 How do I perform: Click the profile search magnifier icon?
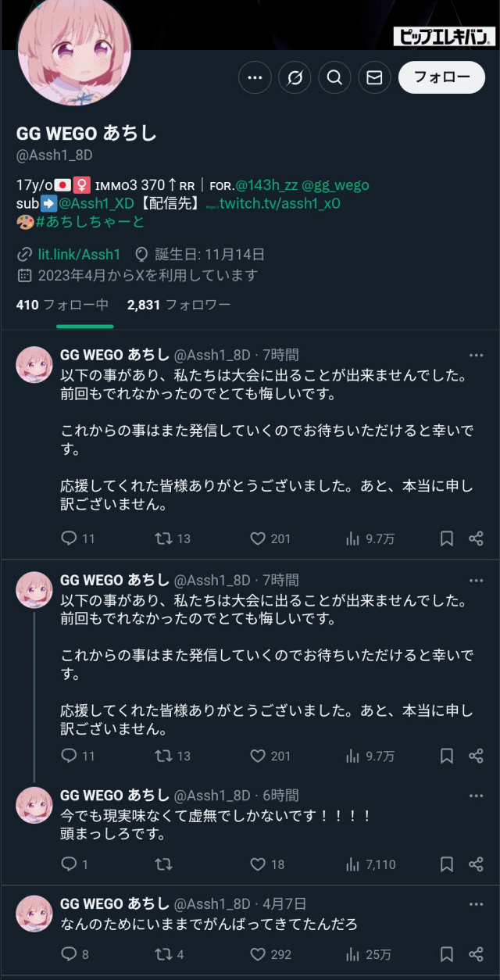[x=334, y=77]
